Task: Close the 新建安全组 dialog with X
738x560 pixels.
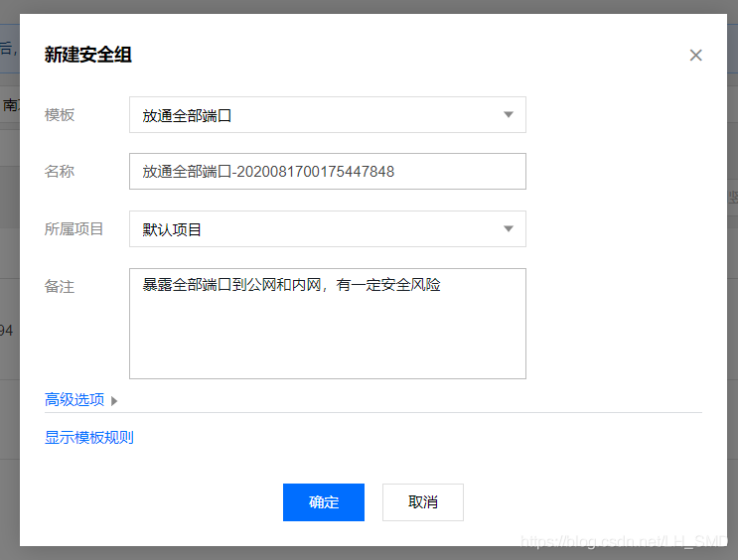Action: 695,55
